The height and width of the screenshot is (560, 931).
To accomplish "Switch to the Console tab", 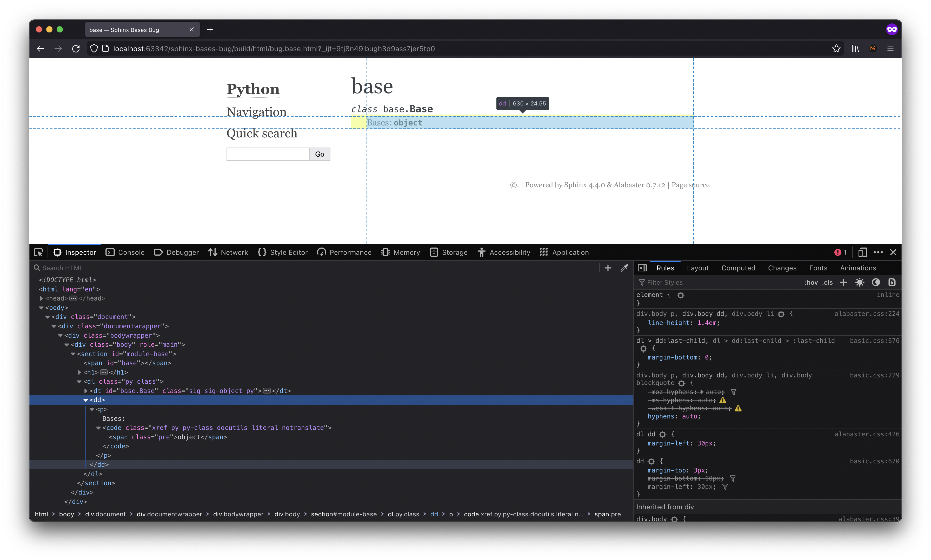I will point(125,252).
